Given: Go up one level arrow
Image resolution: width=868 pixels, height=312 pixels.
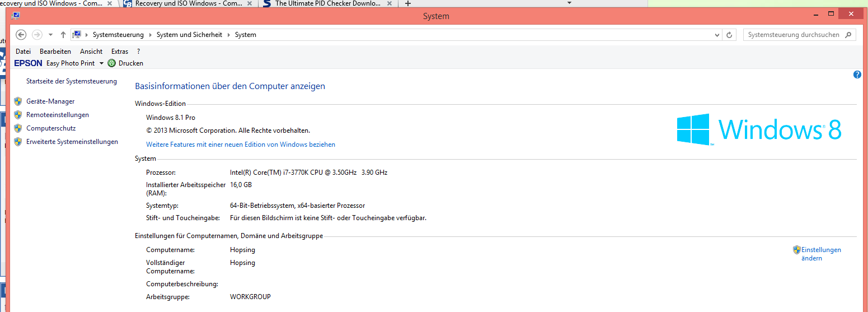Looking at the screenshot, I should coord(63,35).
